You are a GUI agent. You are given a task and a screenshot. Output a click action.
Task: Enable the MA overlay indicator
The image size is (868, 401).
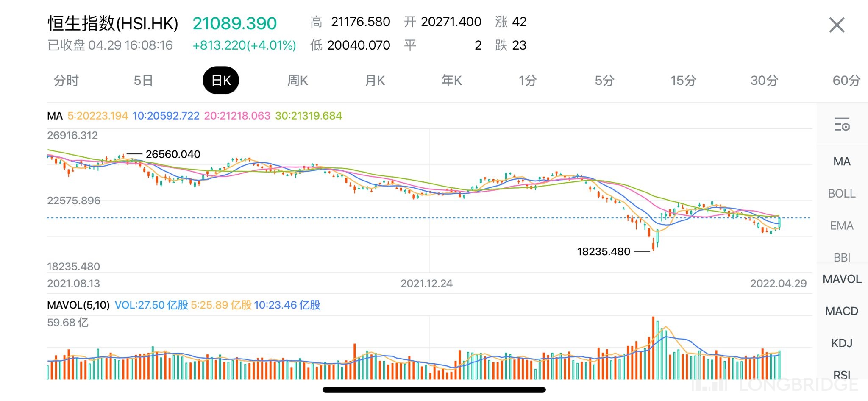pos(842,162)
